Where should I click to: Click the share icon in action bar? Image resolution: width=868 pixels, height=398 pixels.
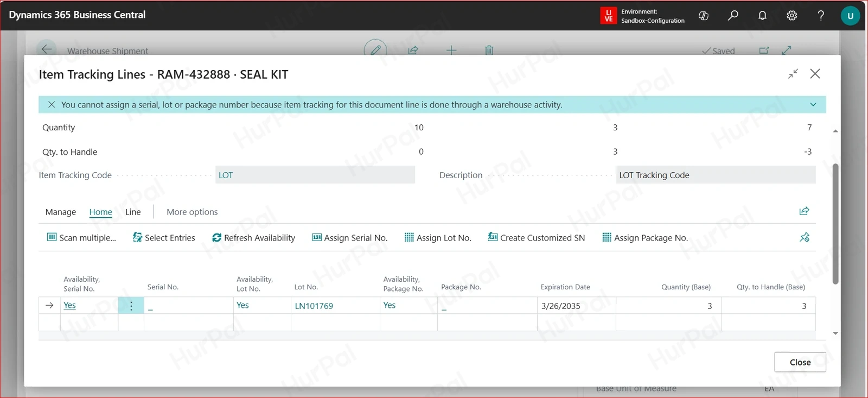[804, 211]
